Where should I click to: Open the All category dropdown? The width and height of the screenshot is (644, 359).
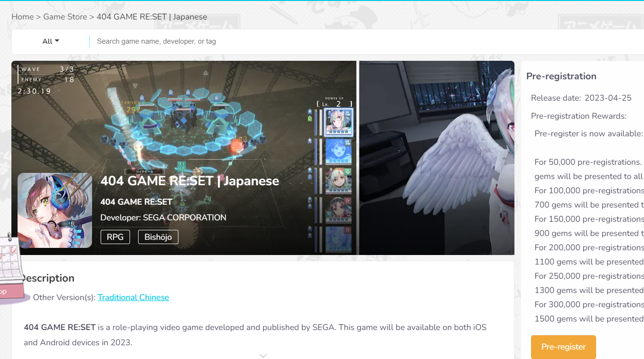[51, 41]
